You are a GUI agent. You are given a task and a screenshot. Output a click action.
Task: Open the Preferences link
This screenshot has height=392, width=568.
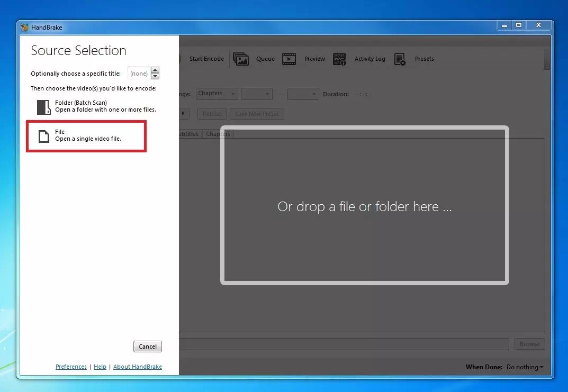point(71,367)
